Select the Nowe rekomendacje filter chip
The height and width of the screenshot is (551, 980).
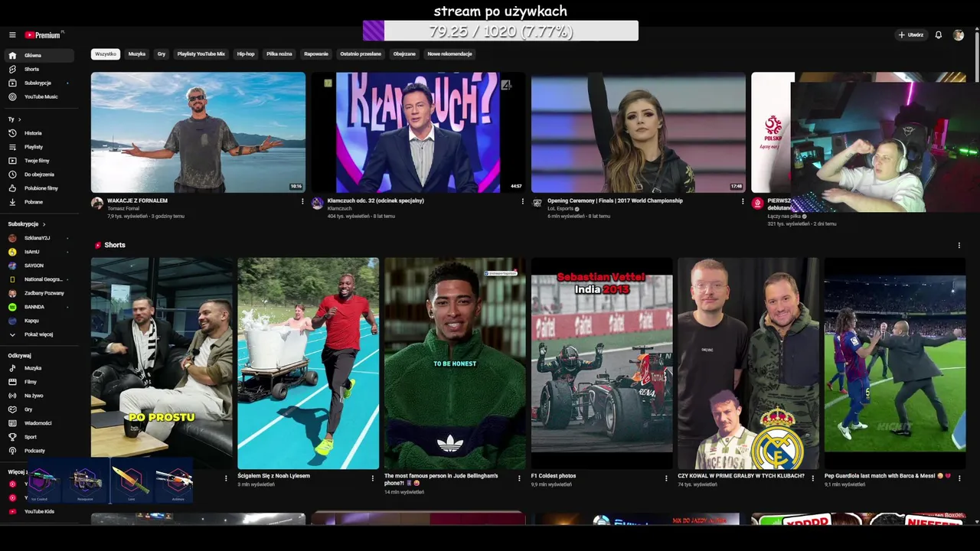pos(450,54)
